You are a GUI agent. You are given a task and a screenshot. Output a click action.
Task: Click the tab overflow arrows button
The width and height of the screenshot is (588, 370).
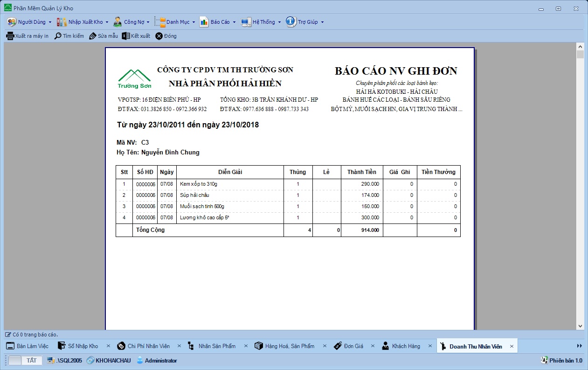[580, 346]
